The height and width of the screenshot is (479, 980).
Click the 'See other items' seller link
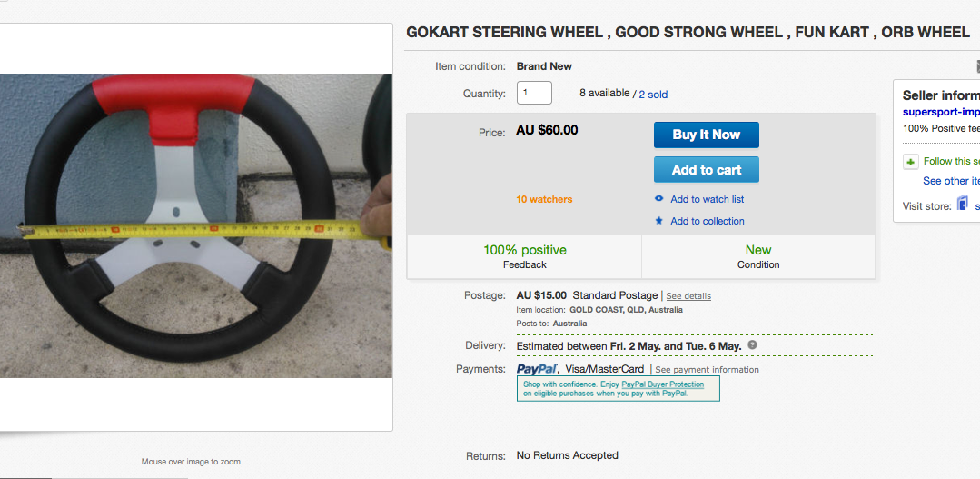[x=951, y=181]
